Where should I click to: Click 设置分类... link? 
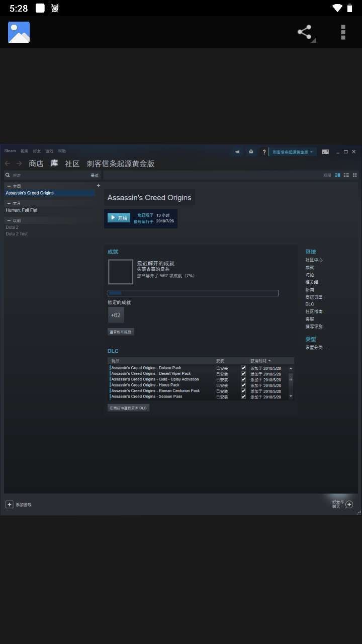316,348
